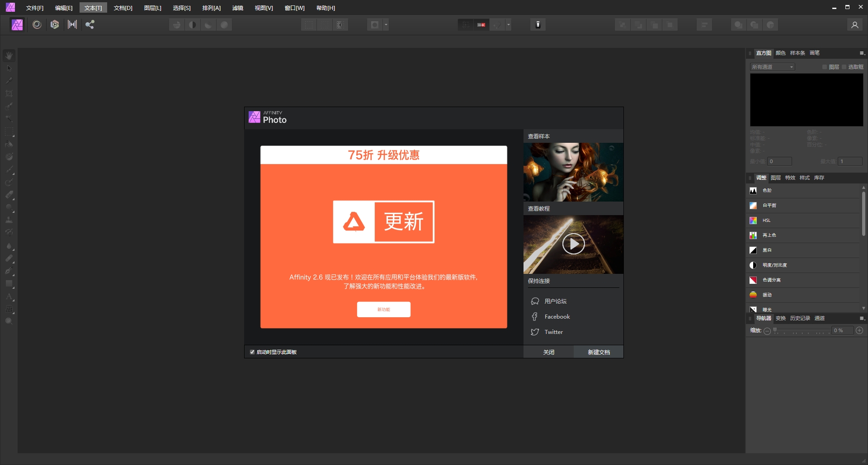Switch to the 颜色 panel tab

780,53
